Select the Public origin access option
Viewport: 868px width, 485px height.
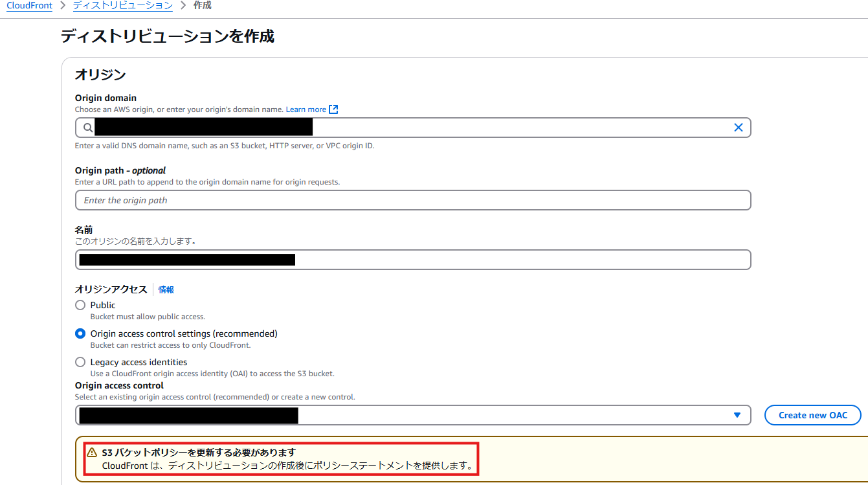click(80, 305)
